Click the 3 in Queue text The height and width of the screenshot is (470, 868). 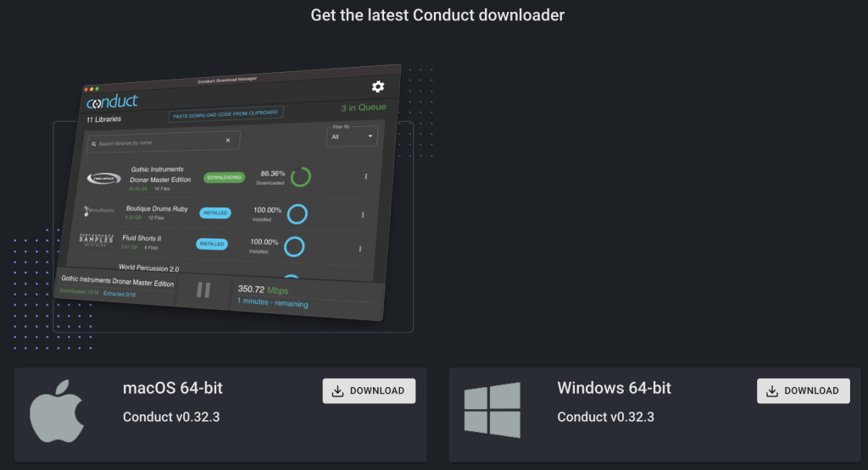pyautogui.click(x=364, y=108)
